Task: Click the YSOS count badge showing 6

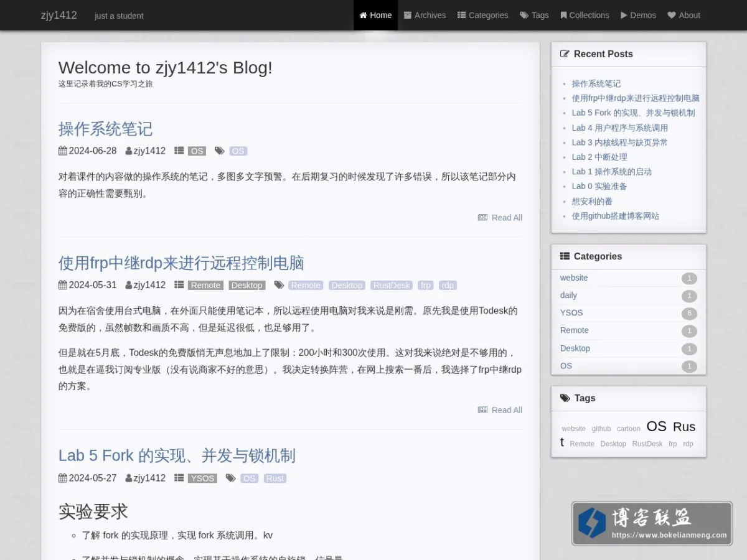Action: (x=689, y=314)
